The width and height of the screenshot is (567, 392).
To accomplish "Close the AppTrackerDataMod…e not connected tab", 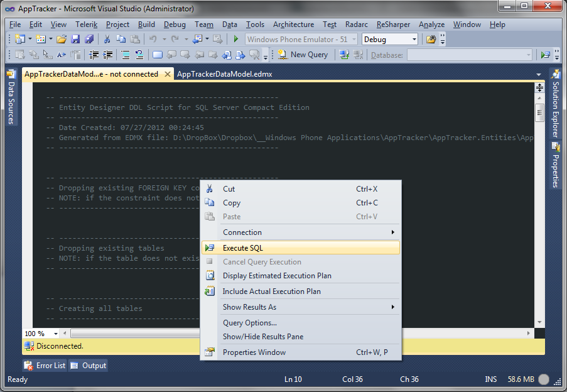I will pyautogui.click(x=168, y=74).
